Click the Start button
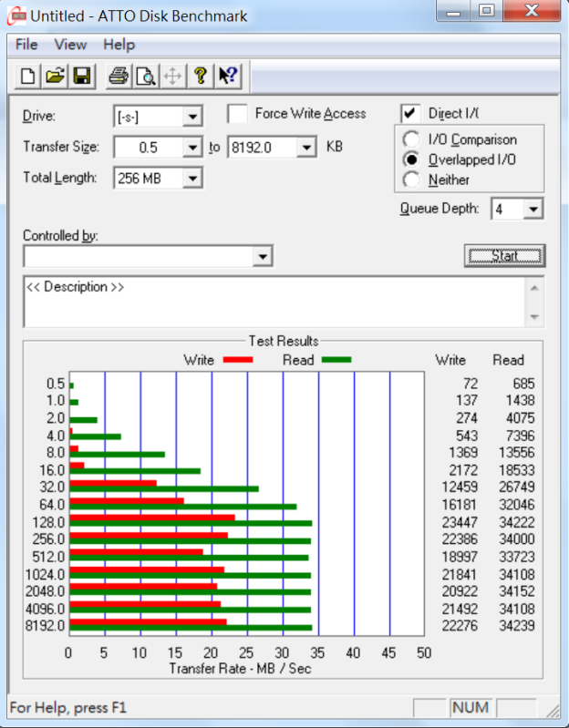The width and height of the screenshot is (569, 728). [504, 256]
